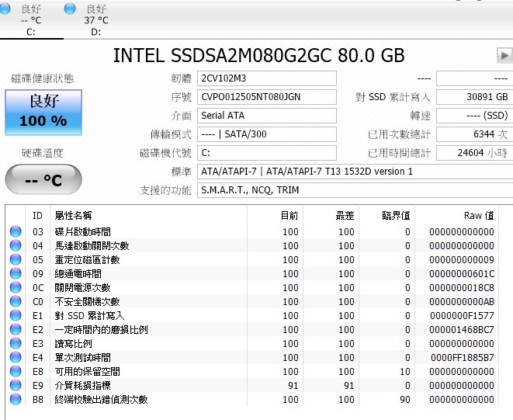The width and height of the screenshot is (513, 420).
Task: Select the 讀寫比例 attribute row
Action: (252, 343)
